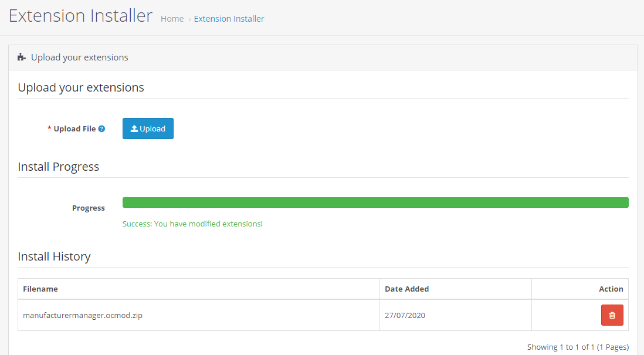Click the Filename column header
Screen dimensions: 644x355
[x=199, y=289]
